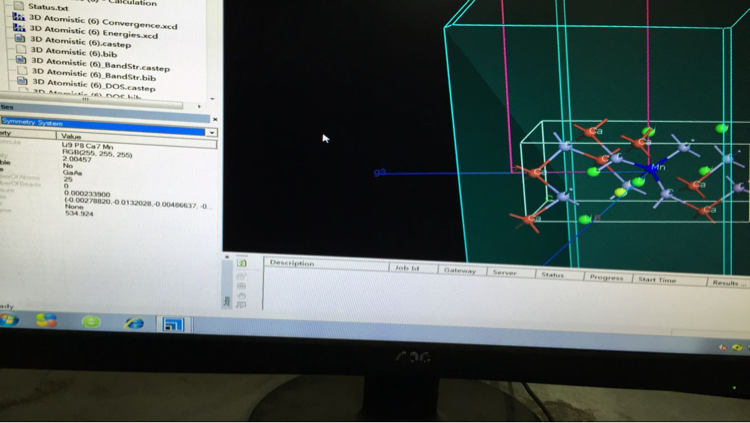Image resolution: width=750 pixels, height=423 pixels.
Task: Open the colorful four-petal taskbar app
Action: (x=46, y=321)
